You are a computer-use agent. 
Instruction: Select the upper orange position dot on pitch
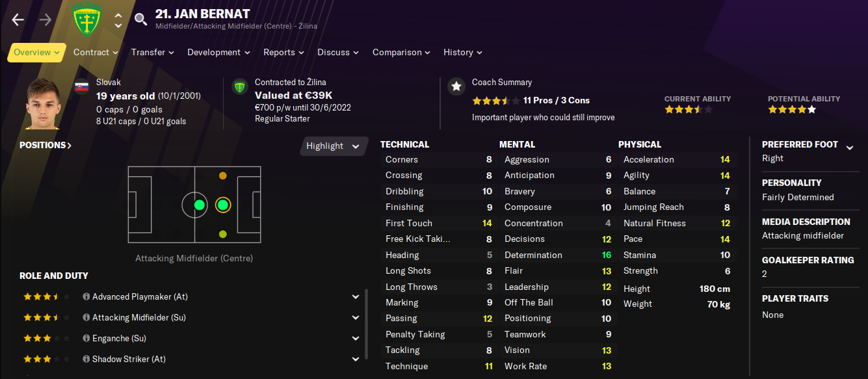point(223,176)
